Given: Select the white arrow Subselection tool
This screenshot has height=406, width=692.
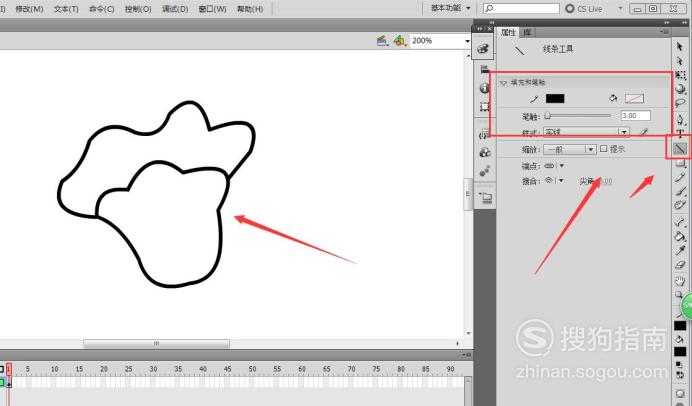Looking at the screenshot, I should pos(680,60).
